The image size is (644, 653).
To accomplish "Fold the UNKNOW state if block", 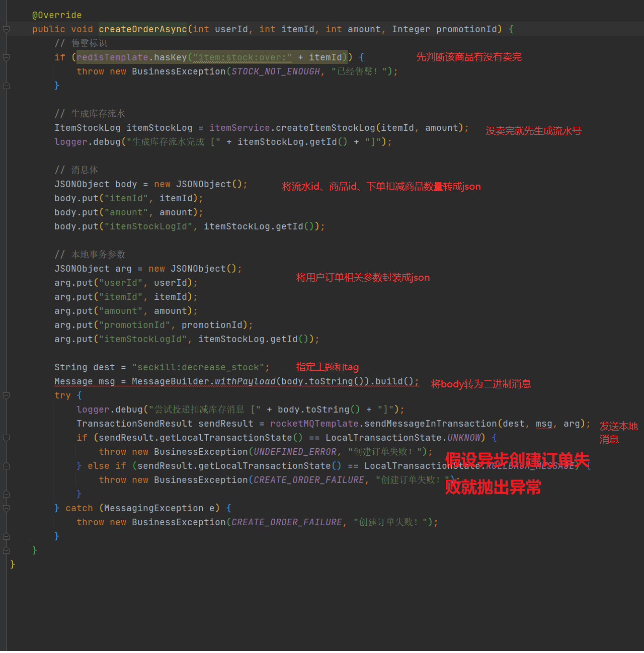I will pos(7,438).
